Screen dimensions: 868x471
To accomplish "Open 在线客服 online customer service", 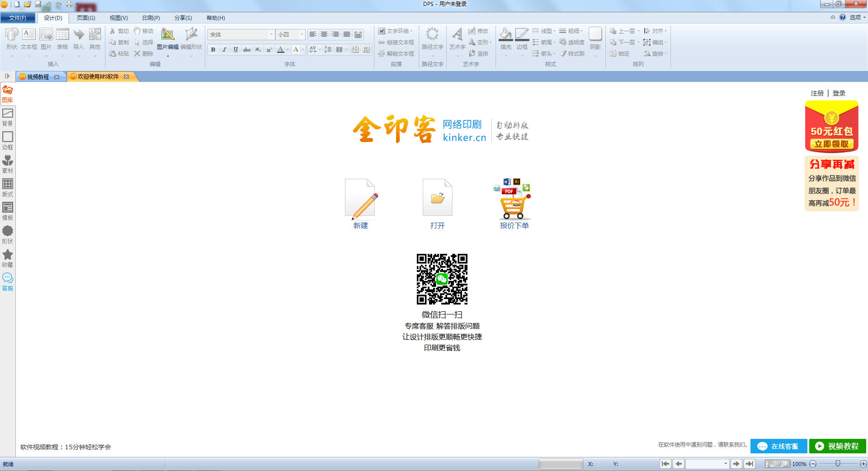I will 778,446.
